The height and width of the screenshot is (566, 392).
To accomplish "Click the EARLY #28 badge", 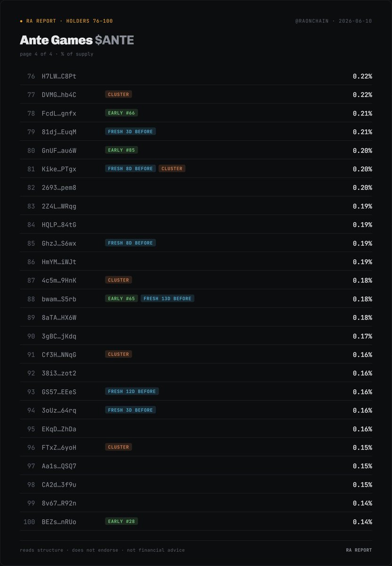I will click(122, 522).
